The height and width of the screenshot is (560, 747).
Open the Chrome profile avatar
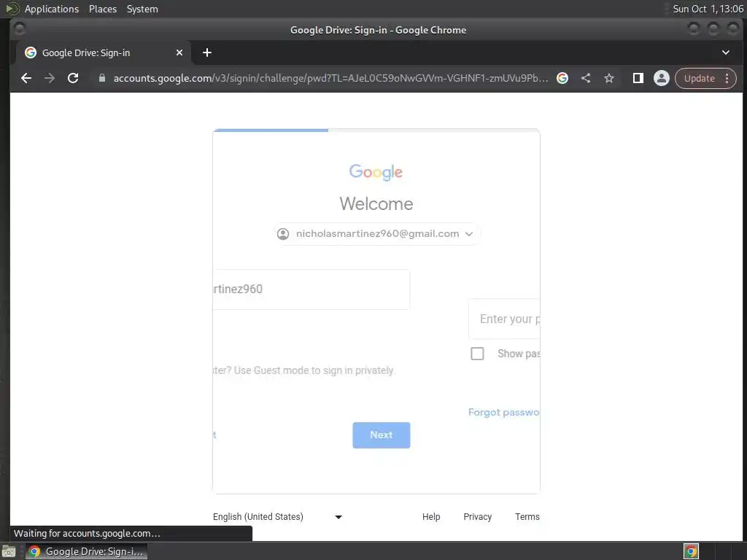[x=661, y=78]
